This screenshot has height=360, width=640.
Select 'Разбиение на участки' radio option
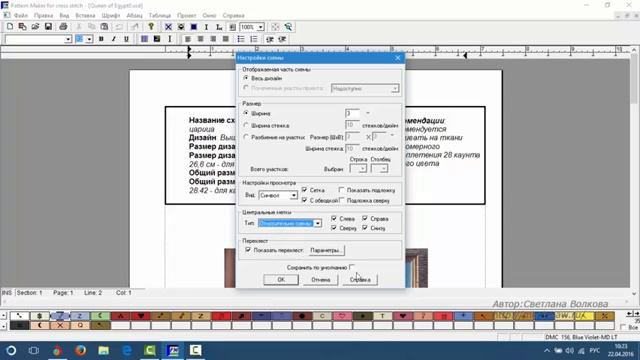click(246, 137)
